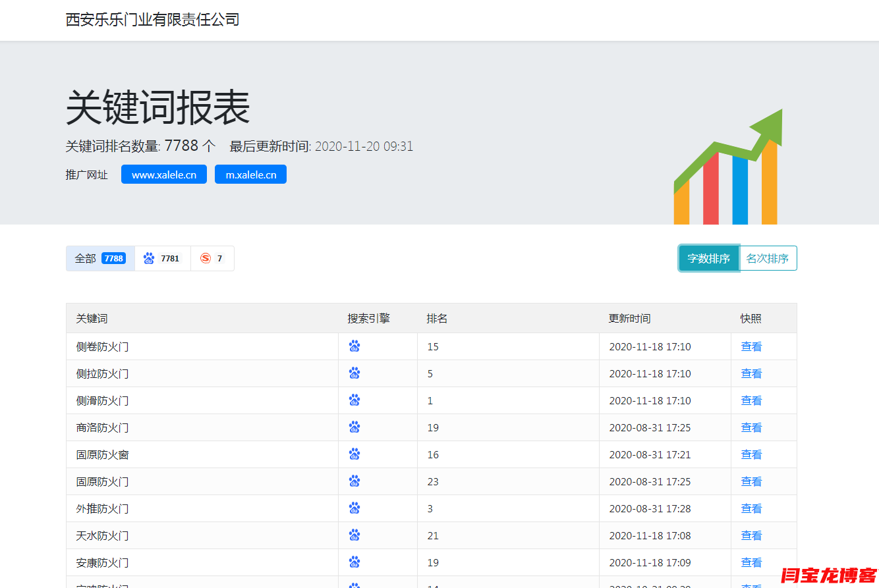Switch to 字数排序 sorting

click(708, 259)
